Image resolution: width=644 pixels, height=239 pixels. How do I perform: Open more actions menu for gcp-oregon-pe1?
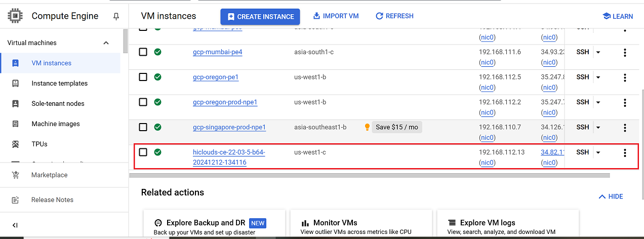625,77
